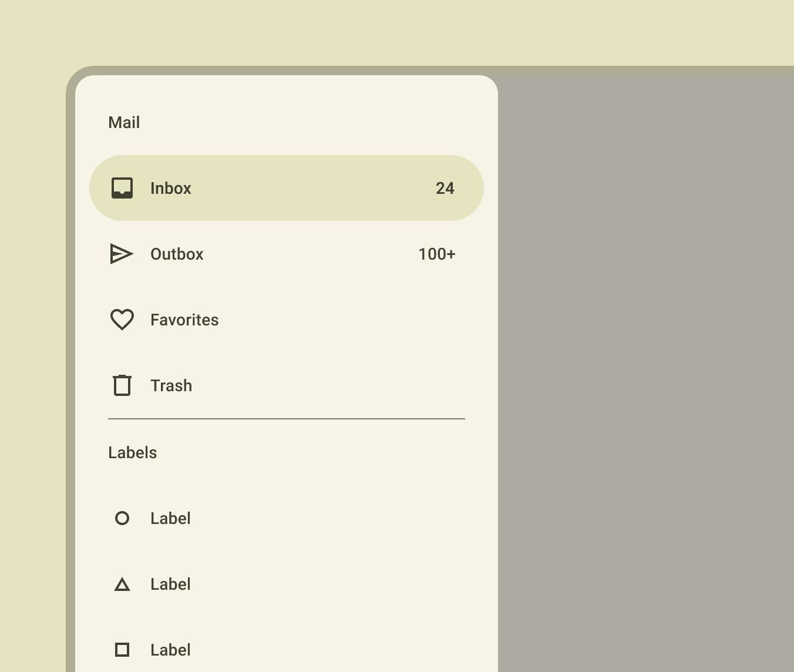Select the Label with square marker
794x672 pixels.
tap(287, 650)
